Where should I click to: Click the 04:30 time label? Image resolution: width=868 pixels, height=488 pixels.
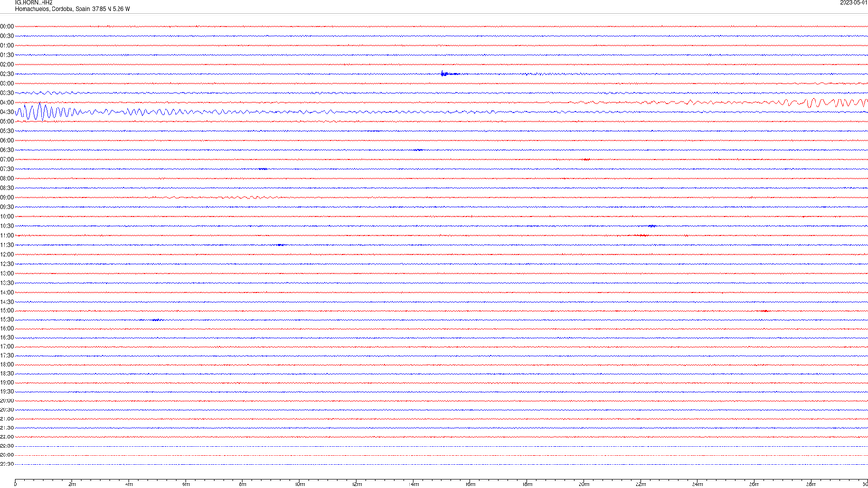point(6,112)
